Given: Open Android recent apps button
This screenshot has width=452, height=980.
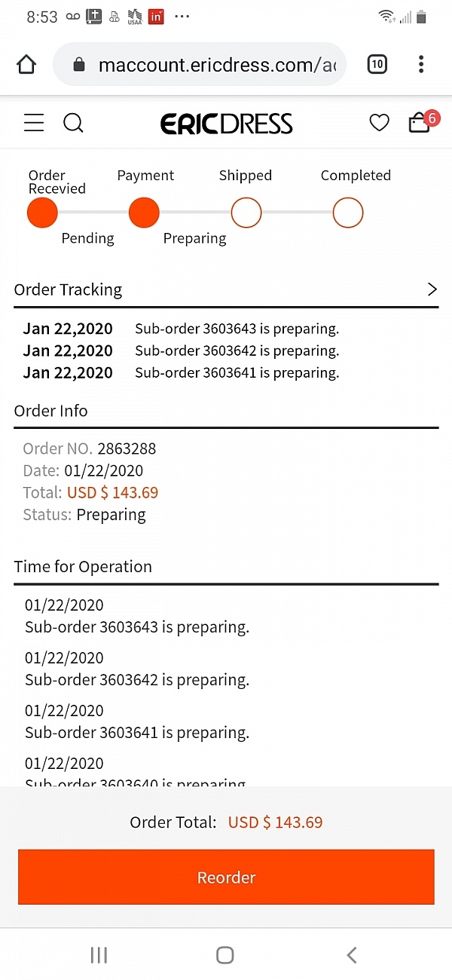Looking at the screenshot, I should pyautogui.click(x=99, y=955).
